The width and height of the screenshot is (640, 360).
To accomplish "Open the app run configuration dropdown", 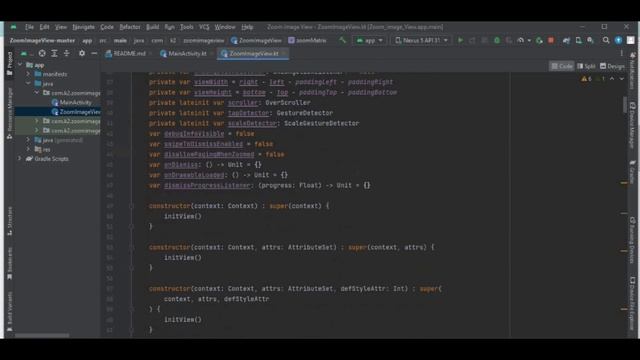I will pyautogui.click(x=369, y=40).
